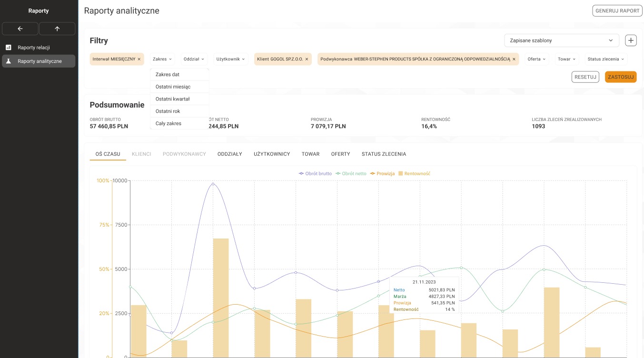Click the plus icon to add template
The image size is (644, 358).
[631, 40]
